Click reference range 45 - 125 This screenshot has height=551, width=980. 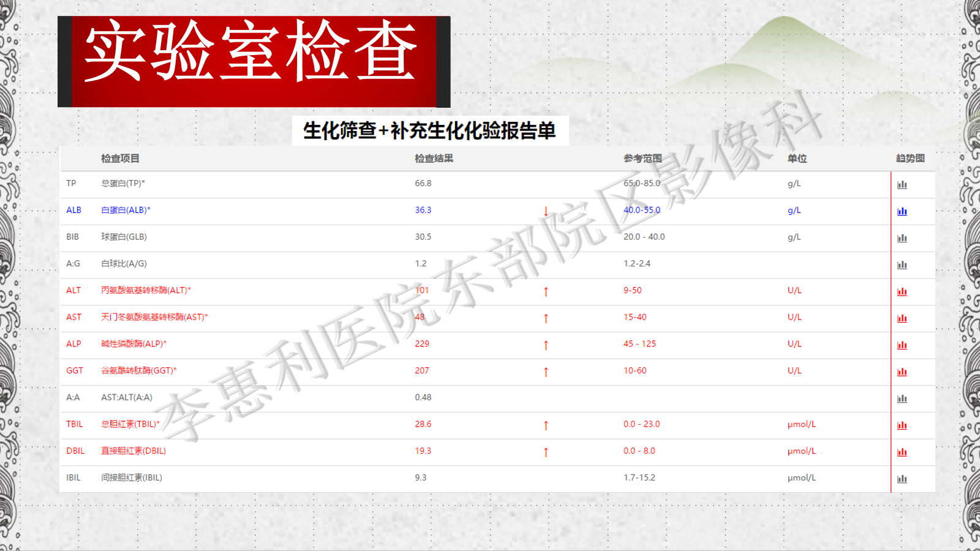640,343
